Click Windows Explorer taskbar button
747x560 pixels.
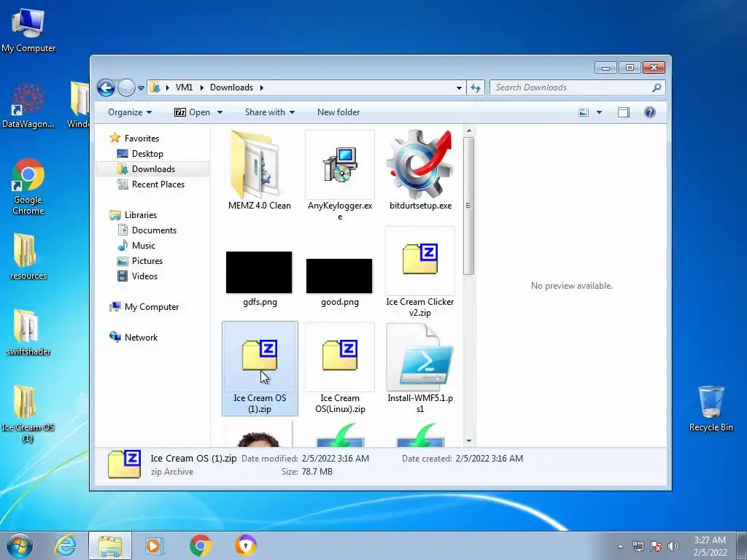pyautogui.click(x=110, y=545)
